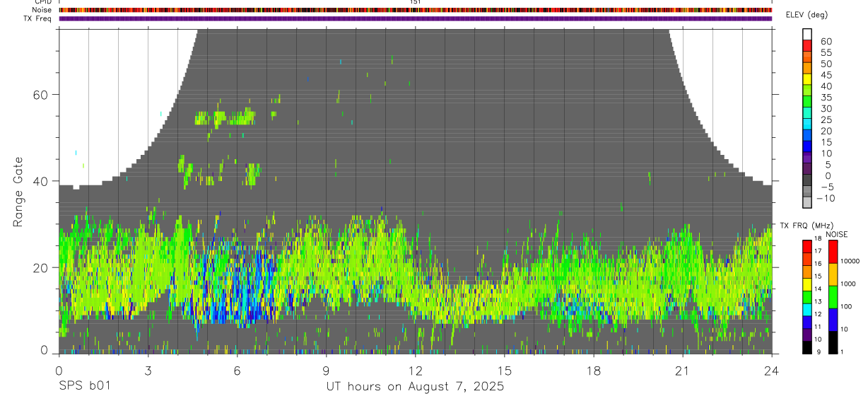Click the '10000' label on NOISE scale

[x=850, y=261]
